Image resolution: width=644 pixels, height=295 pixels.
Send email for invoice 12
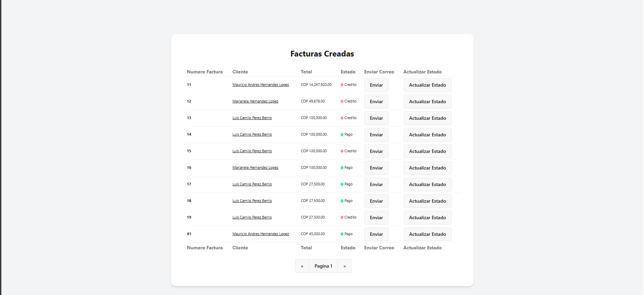coord(376,101)
